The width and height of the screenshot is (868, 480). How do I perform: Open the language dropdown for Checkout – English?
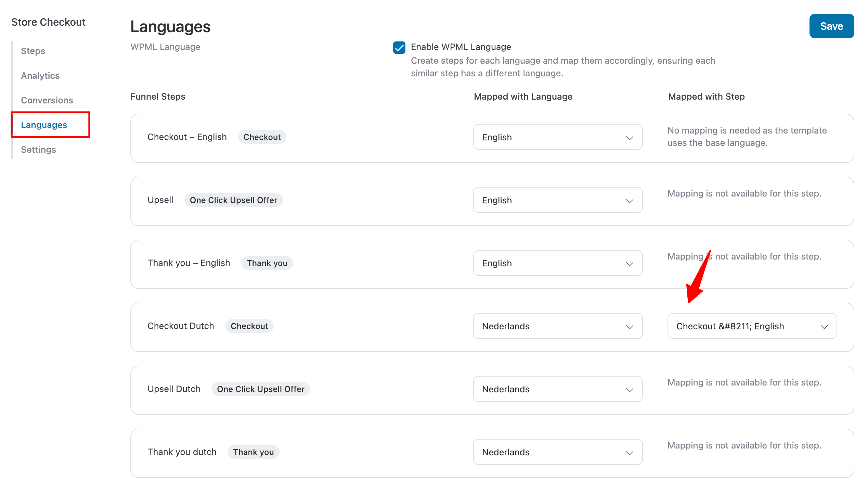(557, 137)
